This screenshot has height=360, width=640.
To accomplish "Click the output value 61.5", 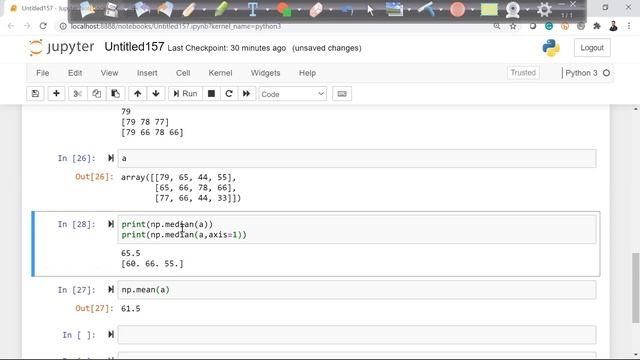I will pyautogui.click(x=131, y=309).
